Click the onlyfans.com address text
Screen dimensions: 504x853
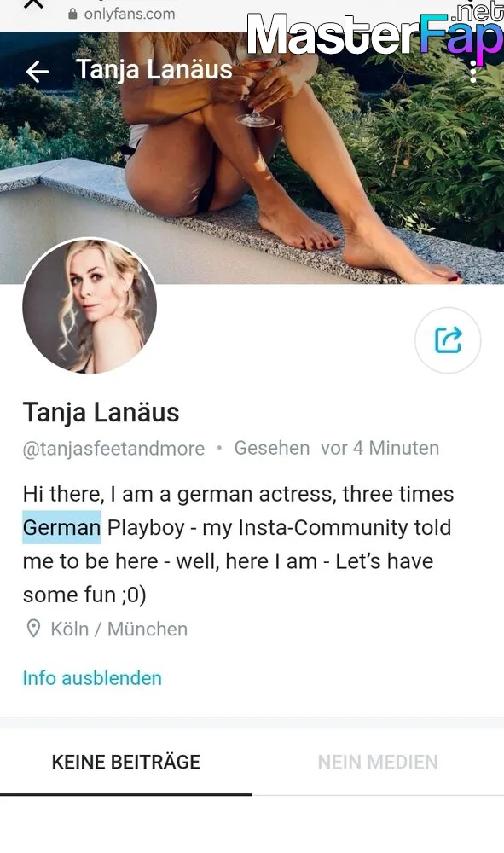(x=130, y=15)
